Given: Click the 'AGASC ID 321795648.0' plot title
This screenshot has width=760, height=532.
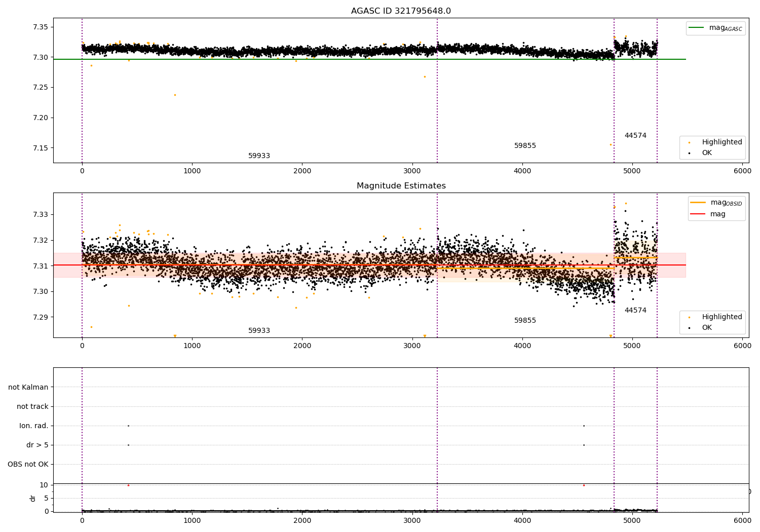Looking at the screenshot, I should [x=401, y=11].
